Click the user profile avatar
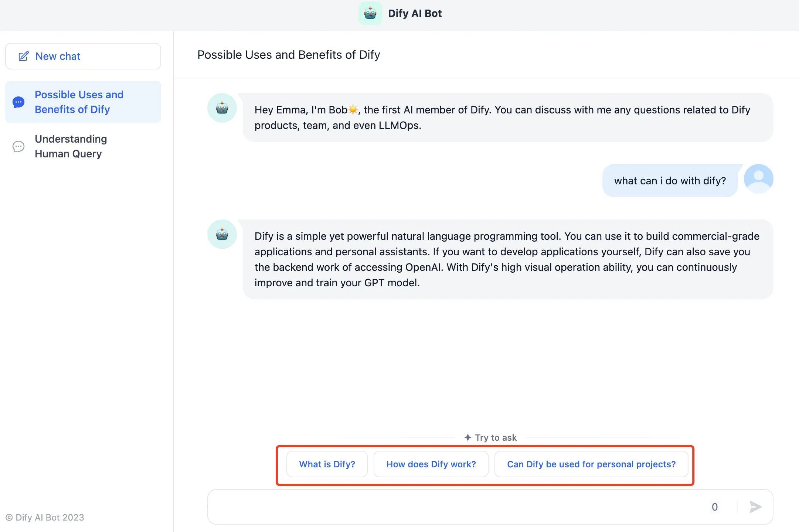This screenshot has width=799, height=532. coord(758,179)
